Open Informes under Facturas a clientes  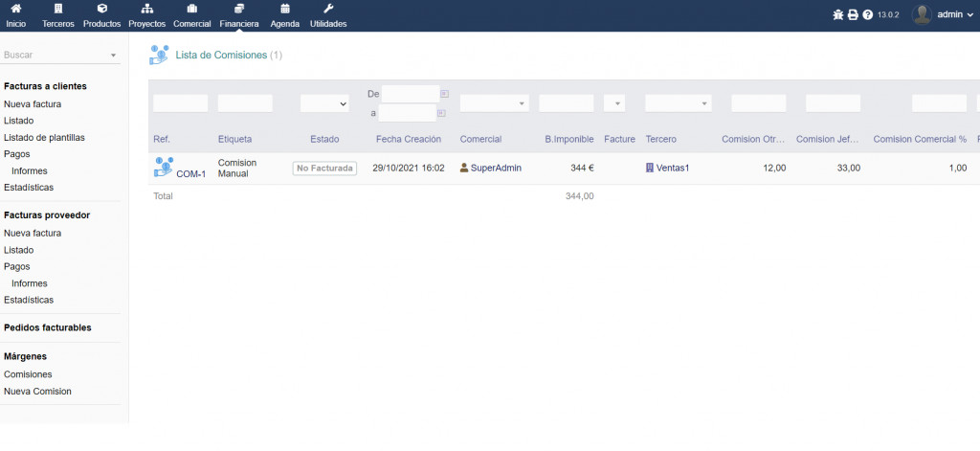coord(30,170)
